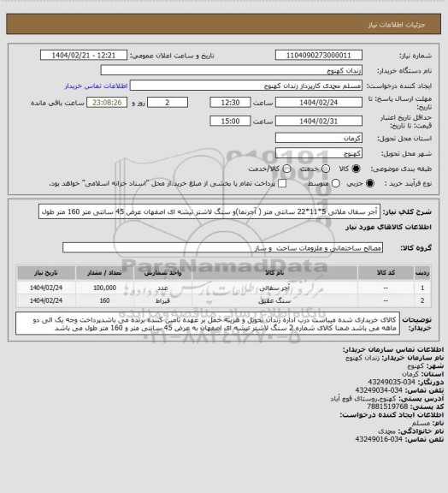Select the خدمت radio button
Viewport: 448px width, 493px height.
click(x=326, y=169)
